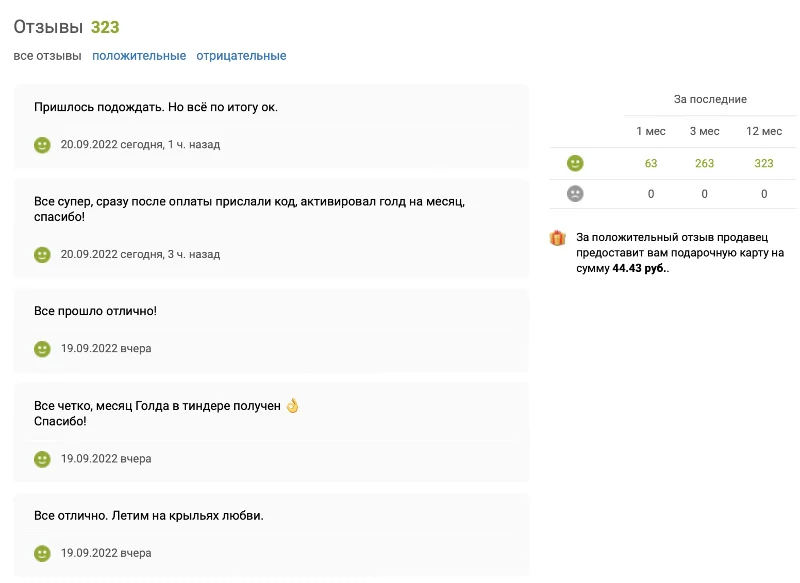Click positive count 63 for 1 month
The height and width of the screenshot is (583, 800).
[651, 163]
